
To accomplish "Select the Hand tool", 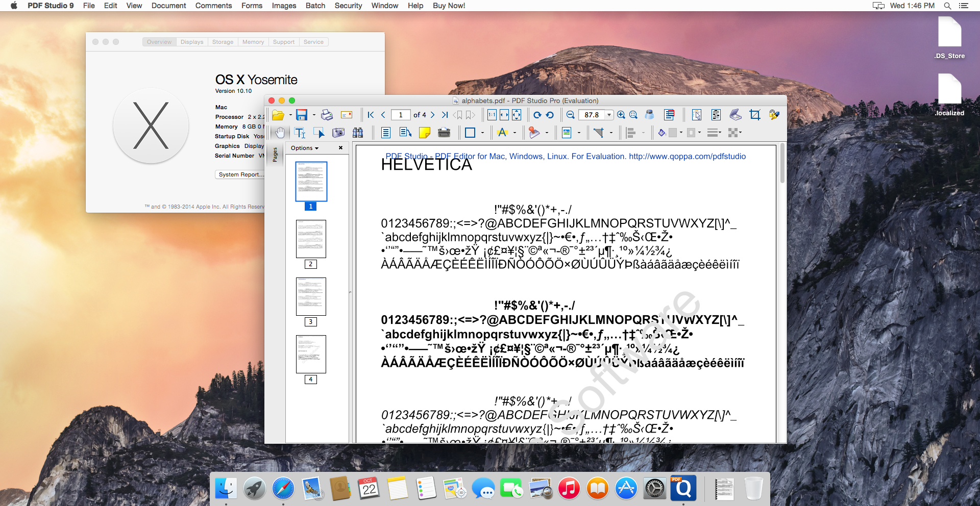I will click(280, 133).
